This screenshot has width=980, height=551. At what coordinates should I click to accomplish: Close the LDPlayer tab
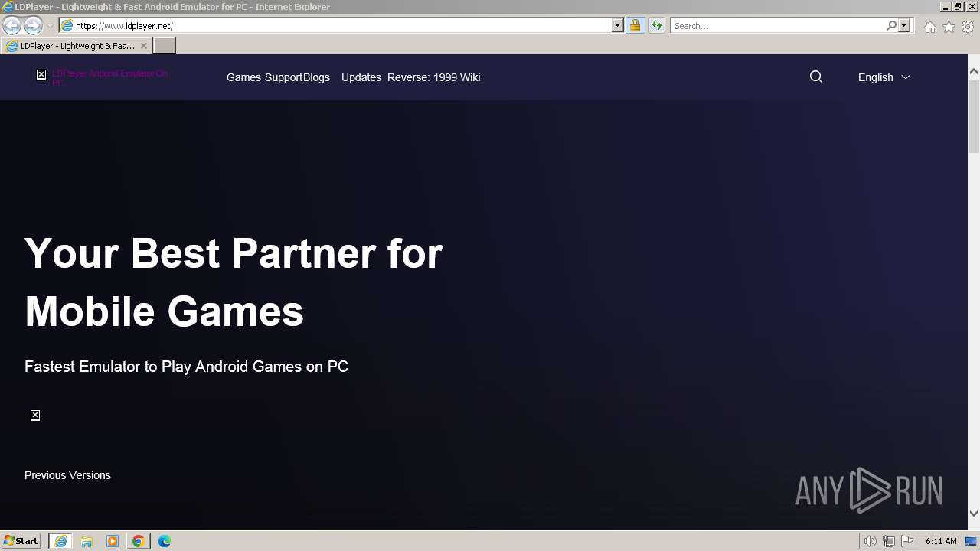pyautogui.click(x=143, y=46)
